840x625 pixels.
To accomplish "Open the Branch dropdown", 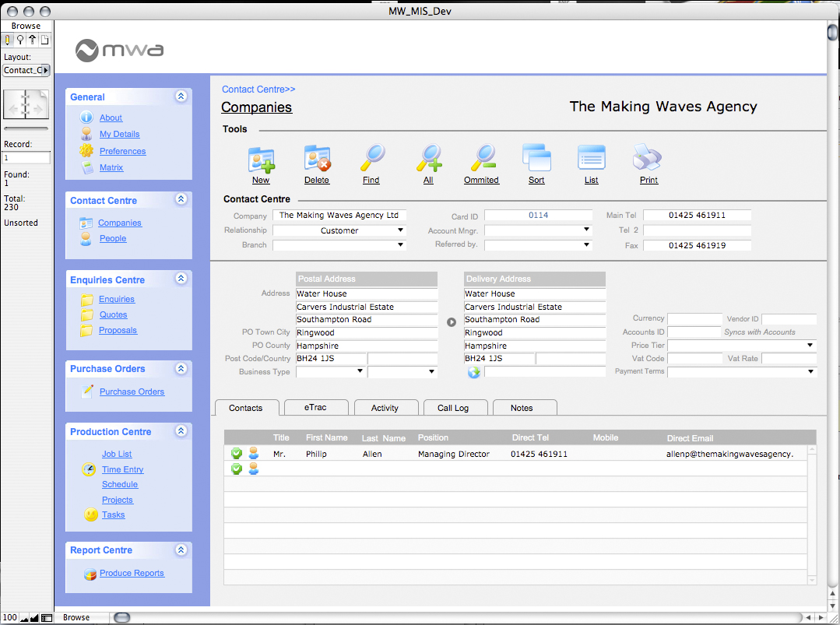I will point(339,245).
